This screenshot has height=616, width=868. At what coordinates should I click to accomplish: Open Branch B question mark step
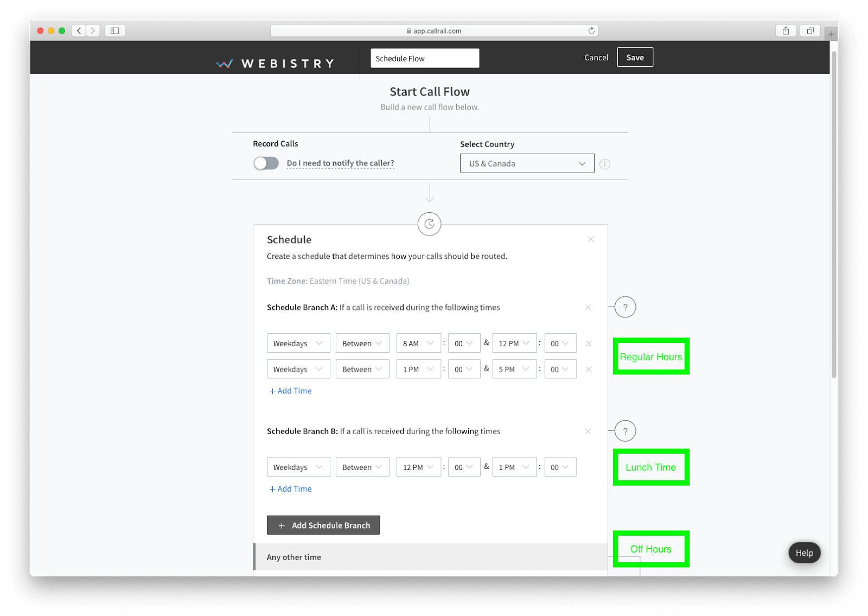(x=625, y=431)
